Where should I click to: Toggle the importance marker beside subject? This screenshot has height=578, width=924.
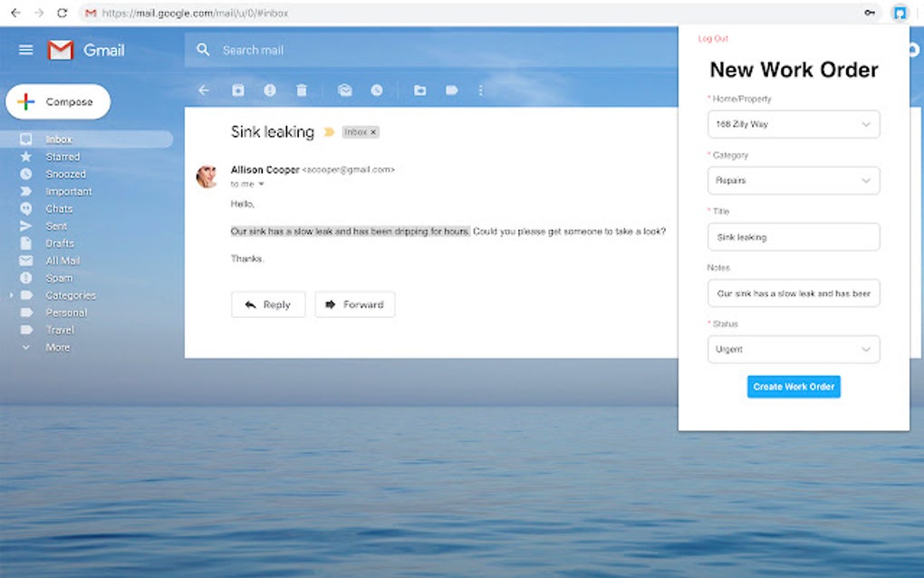(330, 132)
